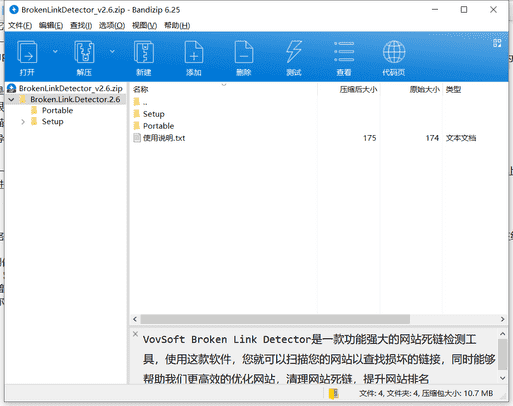This screenshot has height=406, width=513.
Task: Click the Setup folder icon in file list
Action: point(137,114)
